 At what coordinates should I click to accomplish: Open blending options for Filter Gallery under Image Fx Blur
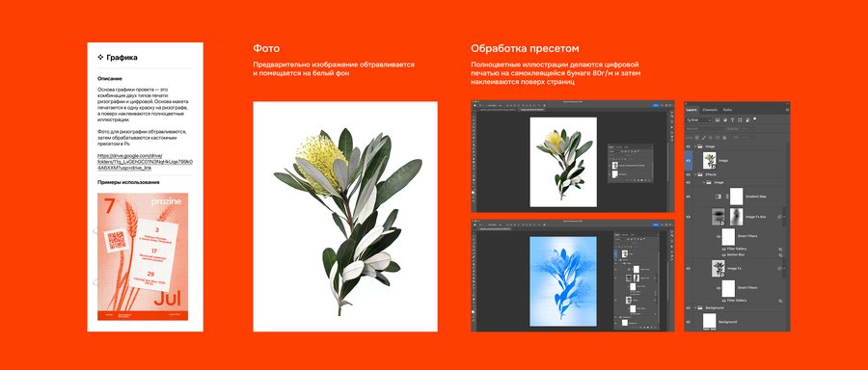pyautogui.click(x=780, y=249)
